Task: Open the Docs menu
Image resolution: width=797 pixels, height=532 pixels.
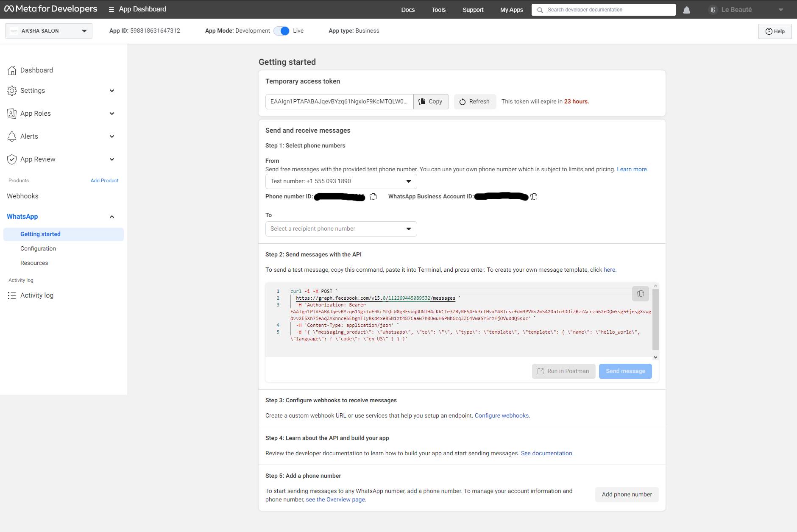Action: (408, 10)
